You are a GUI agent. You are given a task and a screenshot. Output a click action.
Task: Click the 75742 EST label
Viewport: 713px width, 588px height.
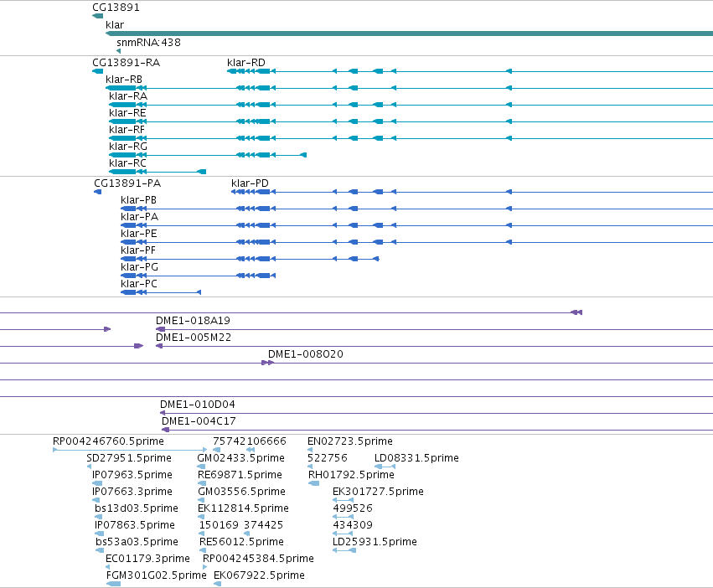(x=230, y=441)
